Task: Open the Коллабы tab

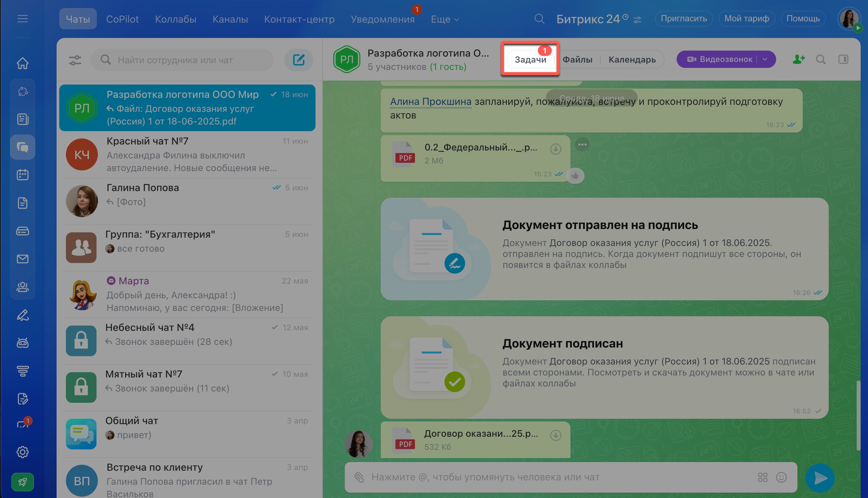Action: click(175, 19)
